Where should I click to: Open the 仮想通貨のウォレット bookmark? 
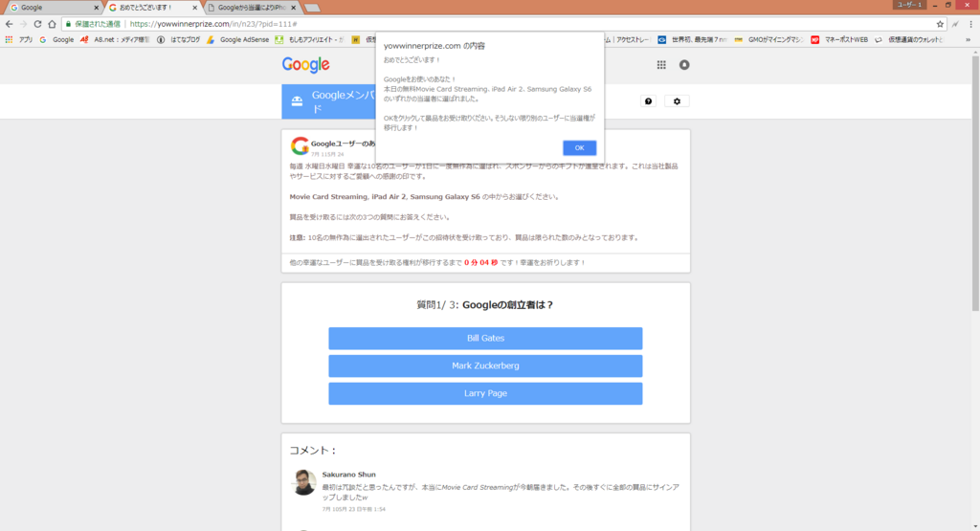[x=909, y=39]
